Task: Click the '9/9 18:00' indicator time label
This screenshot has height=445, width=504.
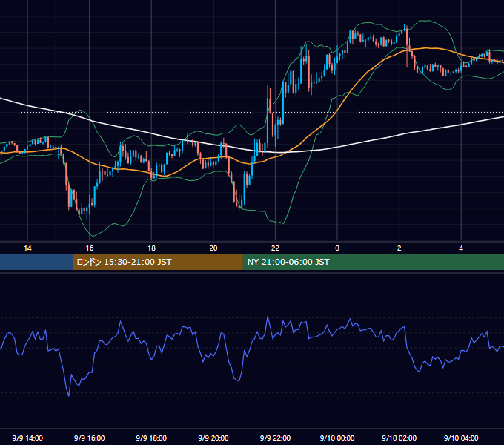Action: point(151,438)
